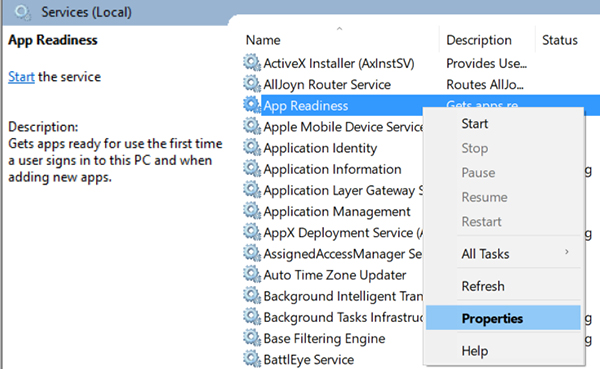Click the 'Provides Use...' description cell
The width and height of the screenshot is (600, 369).
(486, 63)
